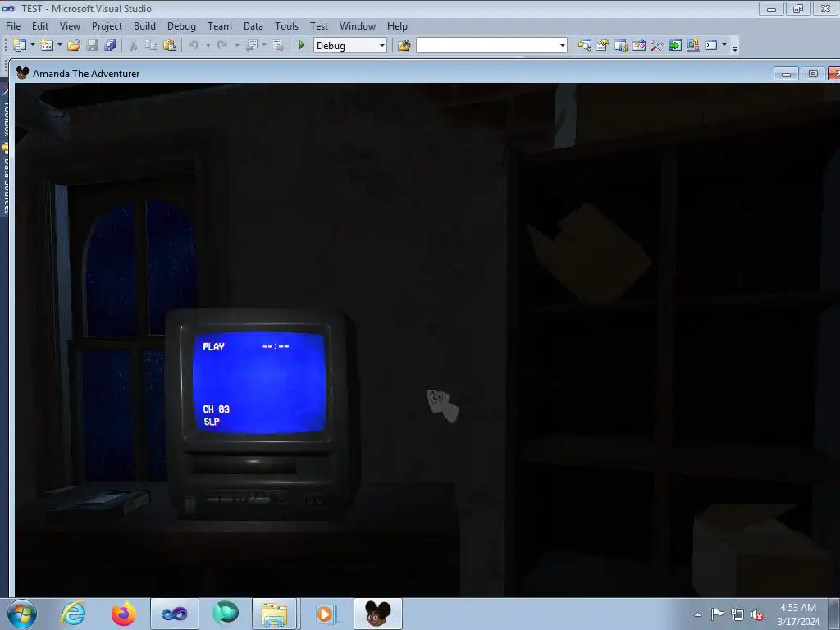Open Internet Explorer from the taskbar

(x=72, y=614)
